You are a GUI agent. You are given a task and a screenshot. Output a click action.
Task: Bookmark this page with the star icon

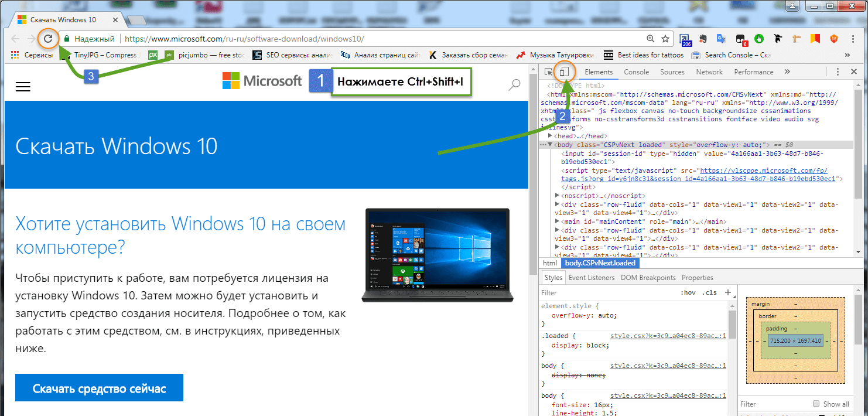coord(665,39)
